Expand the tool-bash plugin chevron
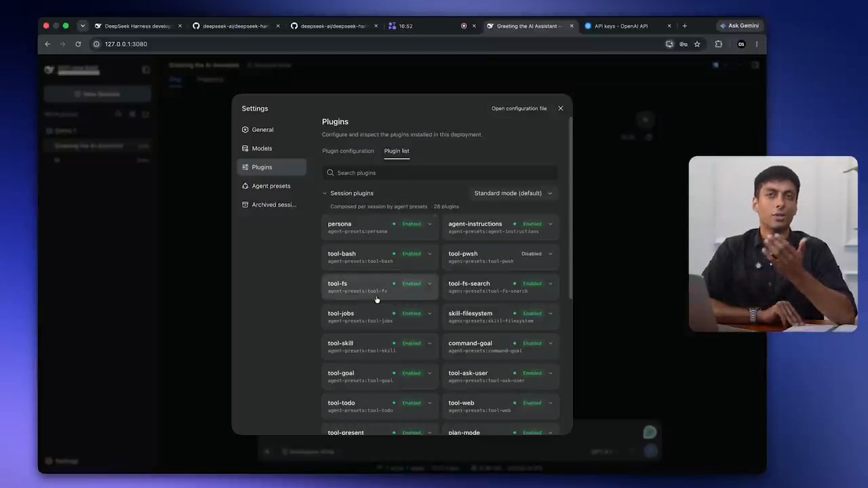The width and height of the screenshot is (868, 488). (429, 253)
